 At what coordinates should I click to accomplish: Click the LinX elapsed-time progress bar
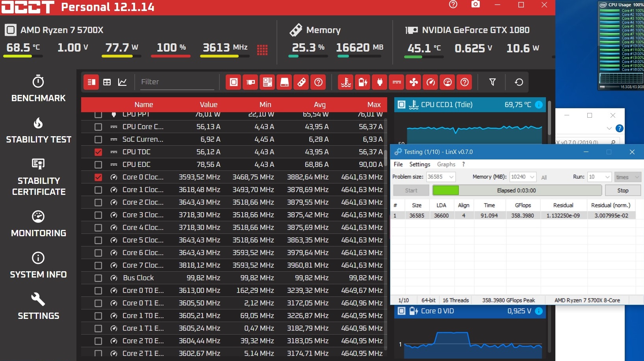tap(517, 191)
